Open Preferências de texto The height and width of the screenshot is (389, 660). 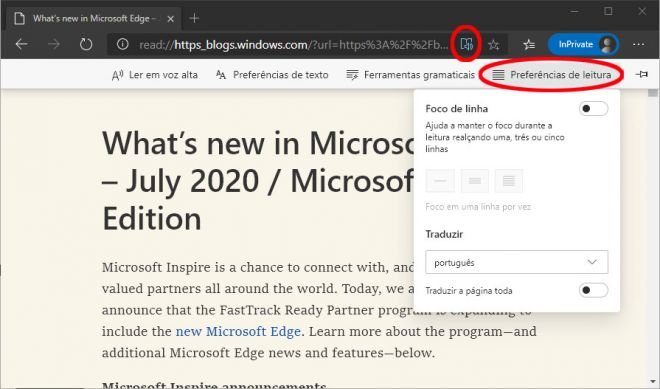point(272,75)
